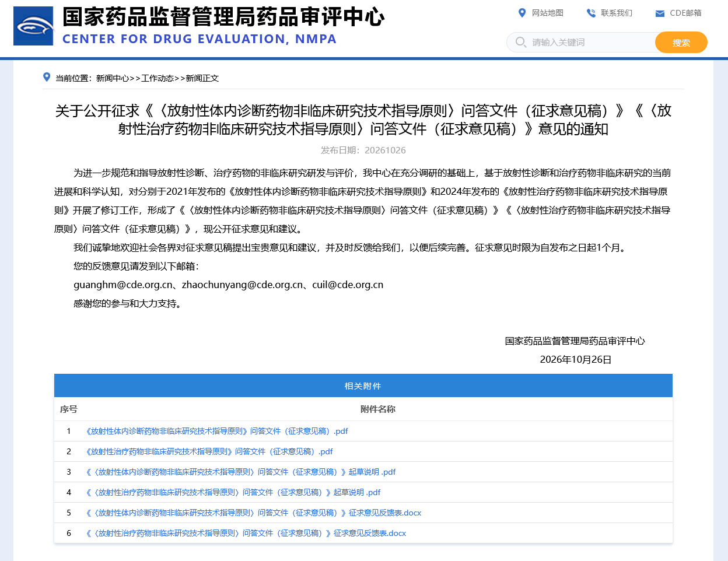Open the 联系我们 link
Image resolution: width=728 pixels, height=561 pixels.
tap(617, 13)
